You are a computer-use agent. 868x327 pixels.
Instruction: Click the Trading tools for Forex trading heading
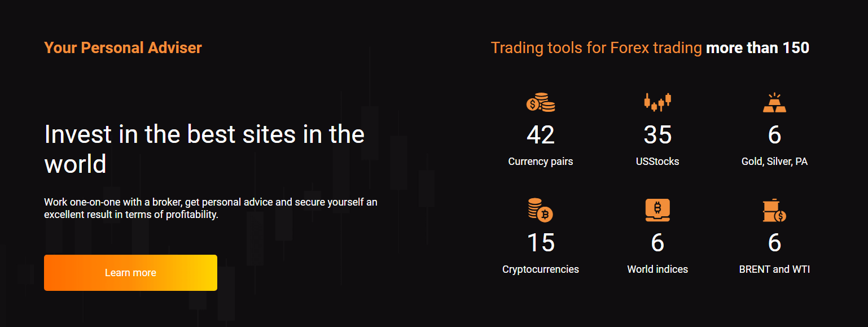[x=650, y=47]
